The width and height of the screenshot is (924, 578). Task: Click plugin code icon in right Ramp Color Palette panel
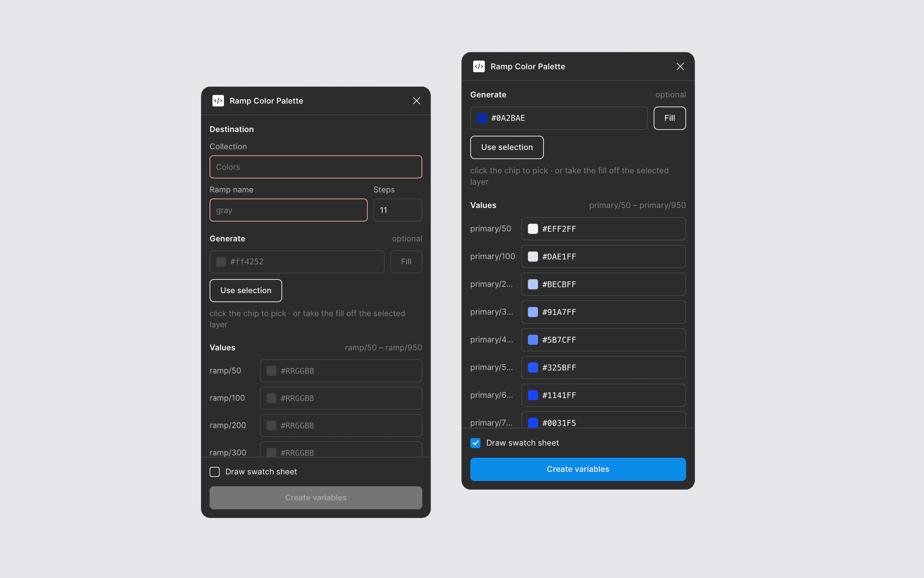point(479,66)
